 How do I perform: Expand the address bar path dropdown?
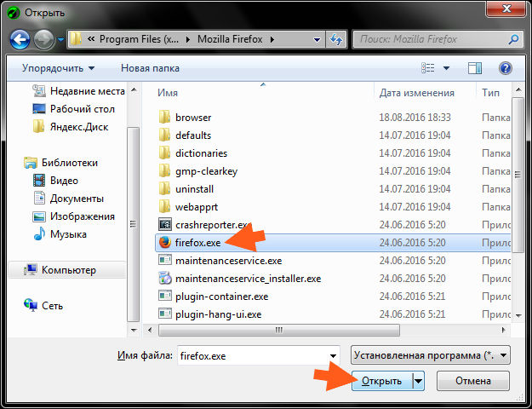(317, 40)
